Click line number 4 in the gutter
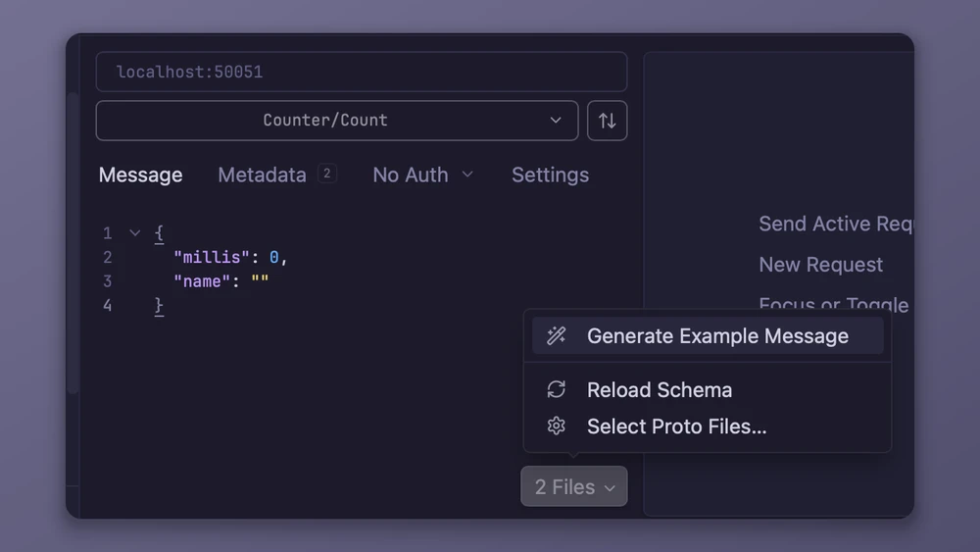This screenshot has width=980, height=552. tap(108, 306)
